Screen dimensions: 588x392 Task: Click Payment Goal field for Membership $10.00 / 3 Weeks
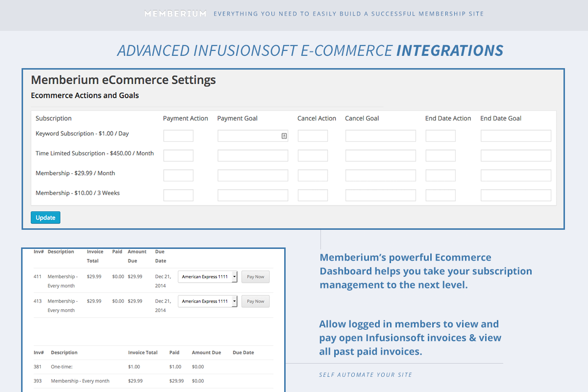(253, 195)
